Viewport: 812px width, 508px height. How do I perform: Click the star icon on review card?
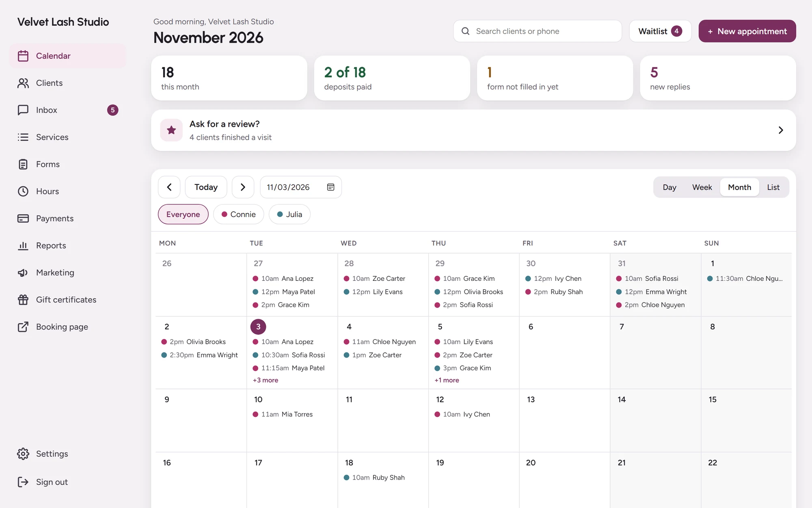point(171,130)
